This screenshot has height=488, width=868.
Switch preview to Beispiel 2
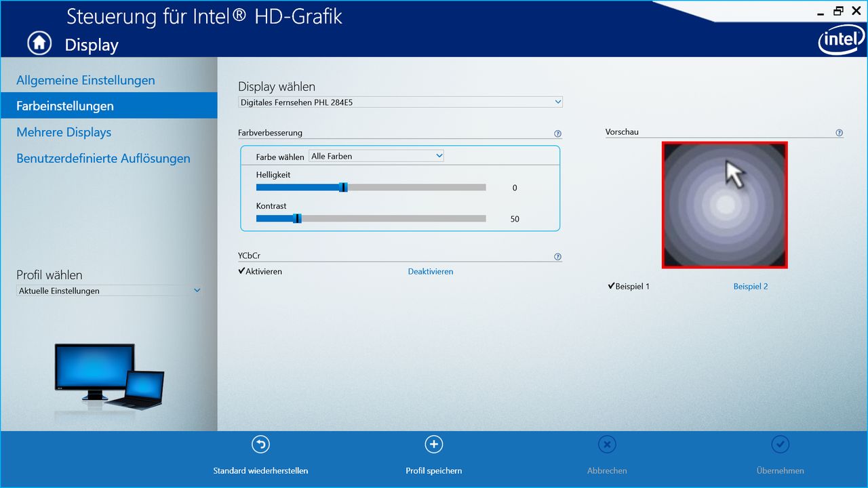(x=751, y=286)
